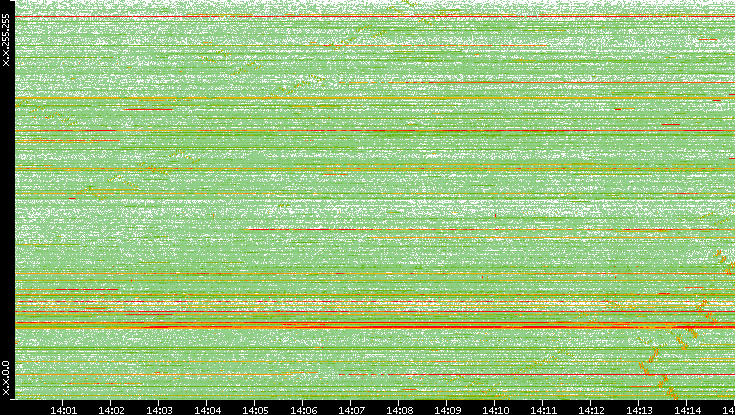The height and width of the screenshot is (415, 735).
Task: Select the 14:09 timeline tick
Action: [447, 409]
